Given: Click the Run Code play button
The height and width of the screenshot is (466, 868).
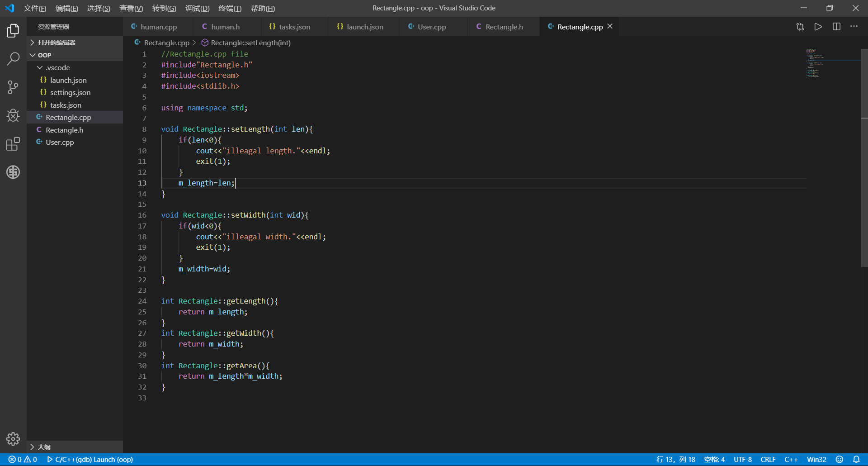Looking at the screenshot, I should [818, 27].
